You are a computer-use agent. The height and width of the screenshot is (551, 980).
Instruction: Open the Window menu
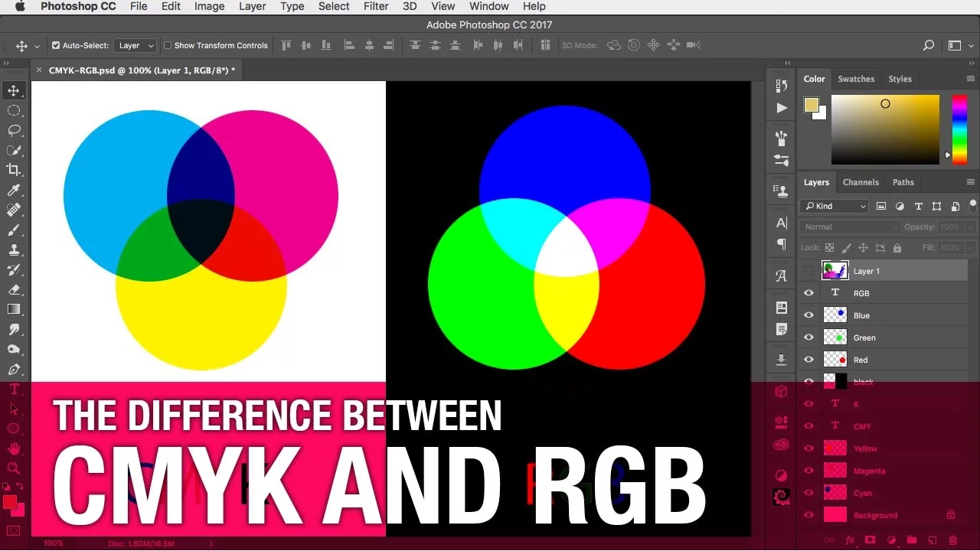[x=489, y=6]
